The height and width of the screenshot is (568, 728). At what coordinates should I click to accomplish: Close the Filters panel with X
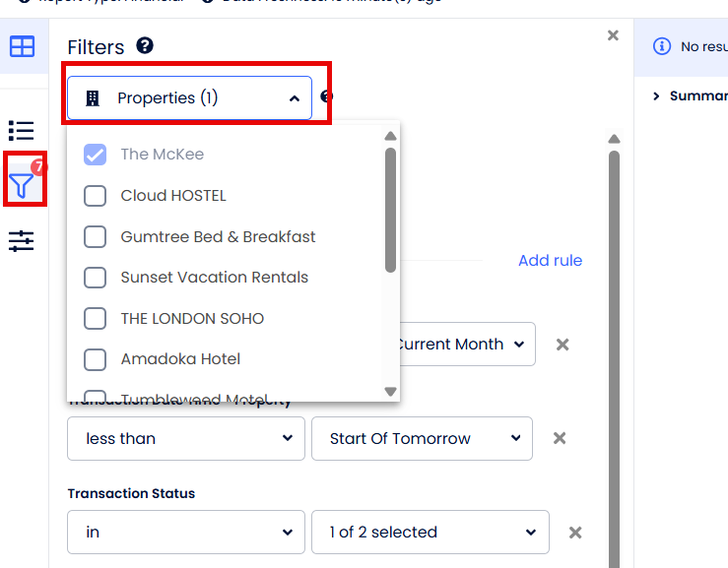point(613,35)
